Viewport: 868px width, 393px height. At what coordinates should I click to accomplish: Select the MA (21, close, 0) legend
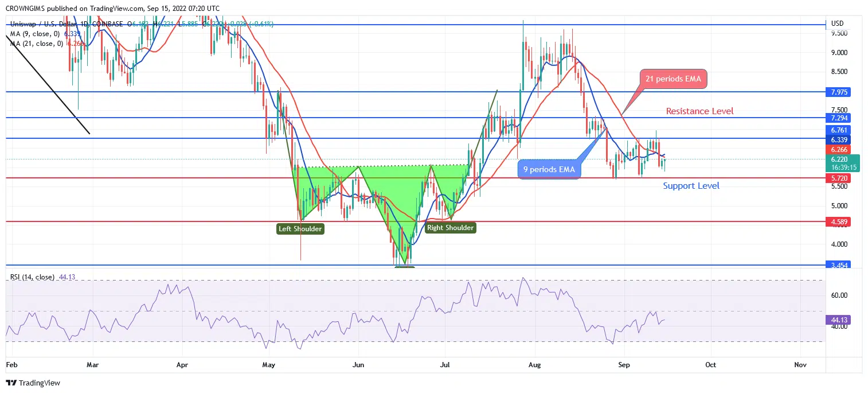tap(37, 44)
